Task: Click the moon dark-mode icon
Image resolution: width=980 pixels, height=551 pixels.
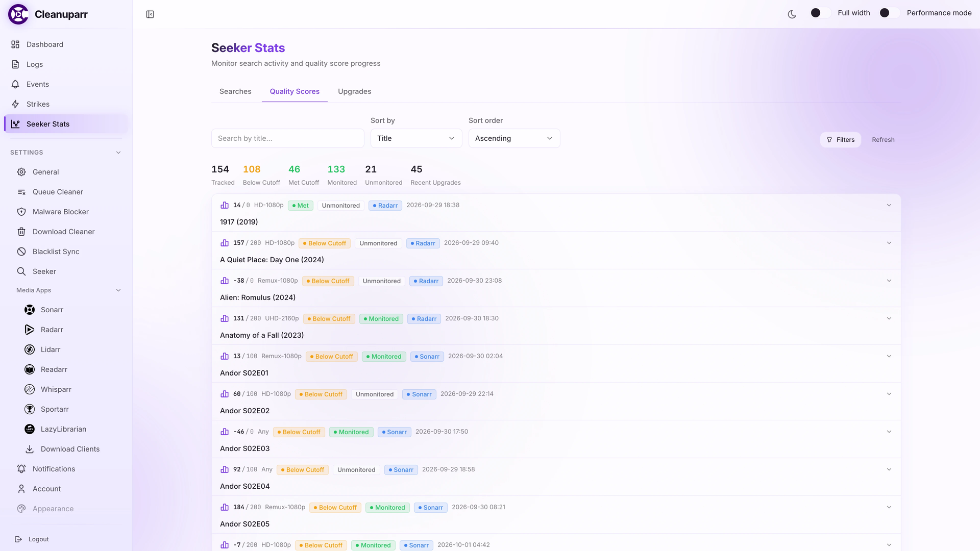Action: coord(792,14)
